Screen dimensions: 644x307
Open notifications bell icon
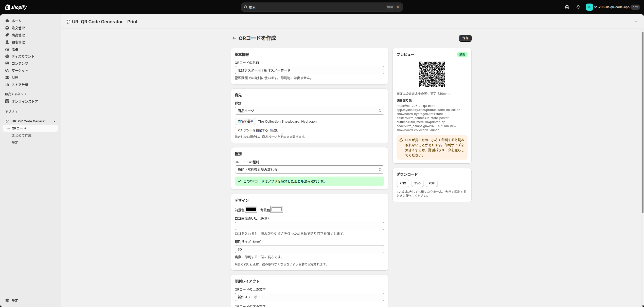(x=578, y=7)
